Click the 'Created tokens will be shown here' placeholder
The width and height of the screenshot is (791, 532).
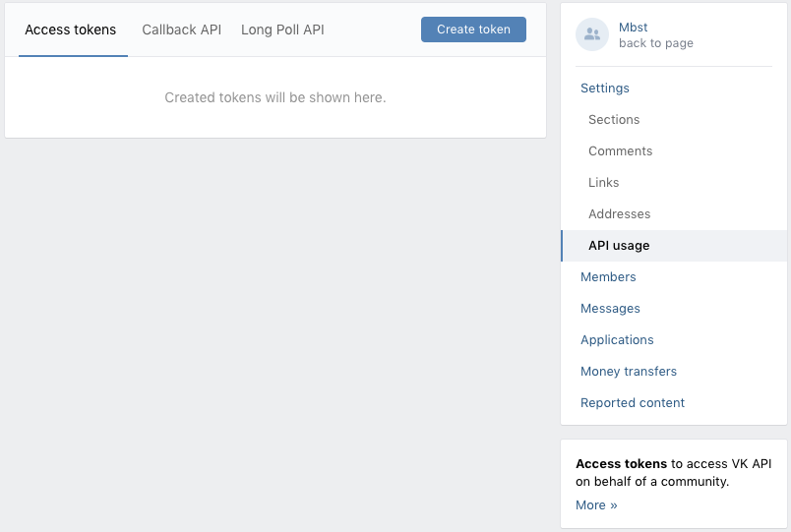click(x=275, y=97)
